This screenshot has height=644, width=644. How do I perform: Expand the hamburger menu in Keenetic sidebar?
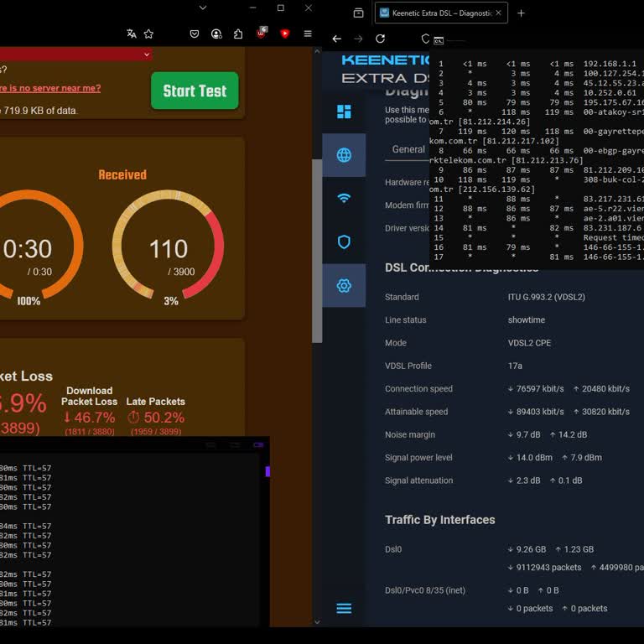click(344, 608)
